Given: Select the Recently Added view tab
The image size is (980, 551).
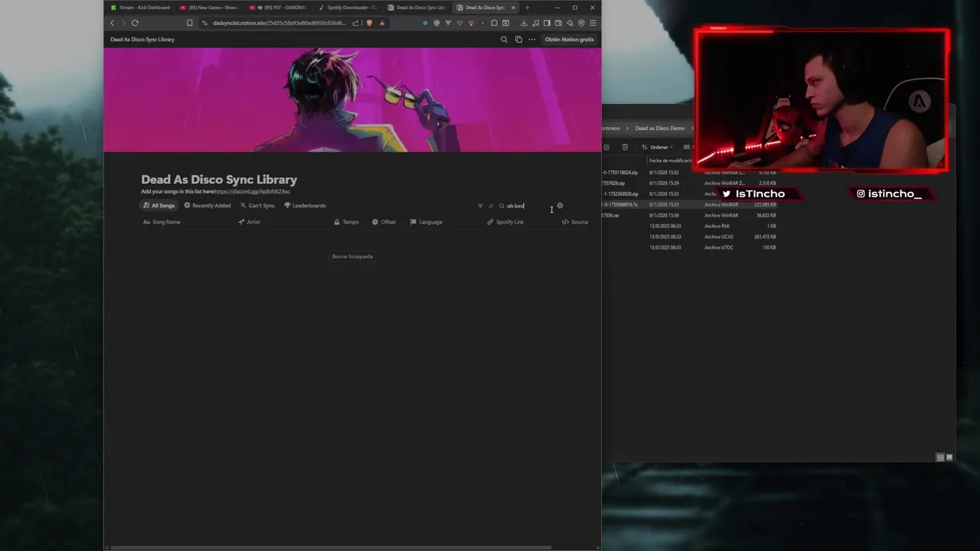Looking at the screenshot, I should point(207,206).
